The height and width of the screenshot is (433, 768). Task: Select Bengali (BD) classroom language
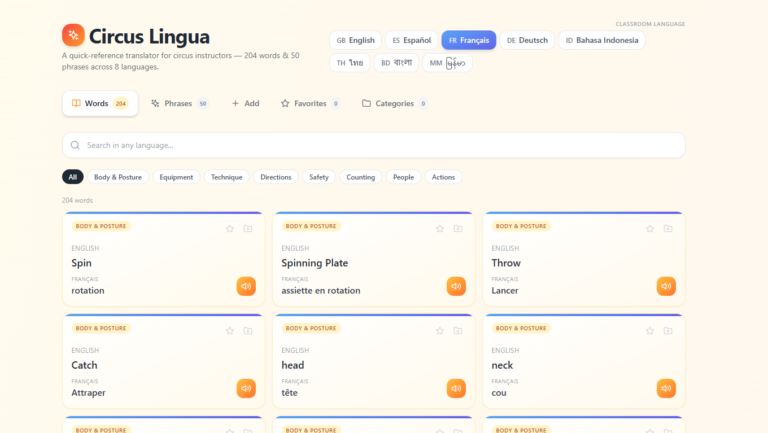pos(396,63)
